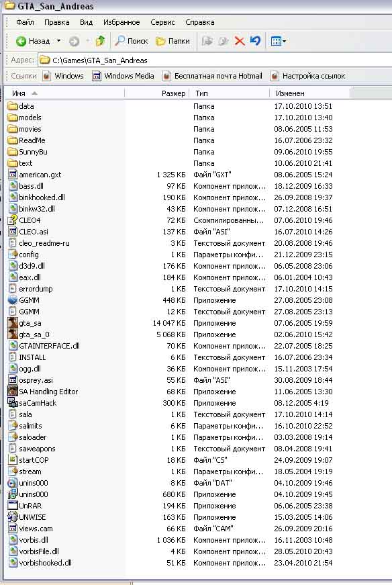Select the SA Handling Editor icon
Screen dimensions: 392x585
point(13,392)
